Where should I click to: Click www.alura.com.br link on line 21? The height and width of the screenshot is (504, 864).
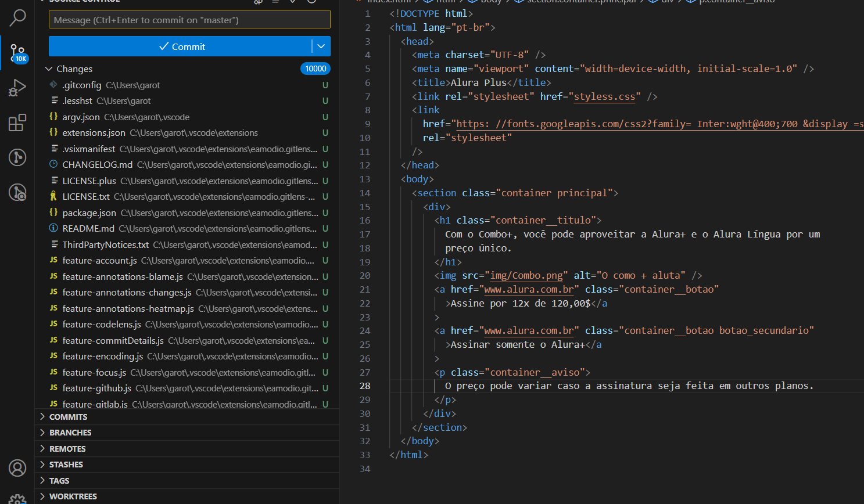coord(529,289)
